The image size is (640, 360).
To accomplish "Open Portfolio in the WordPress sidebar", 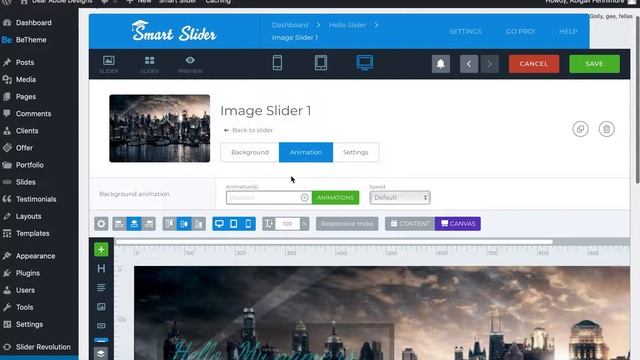I will [29, 165].
